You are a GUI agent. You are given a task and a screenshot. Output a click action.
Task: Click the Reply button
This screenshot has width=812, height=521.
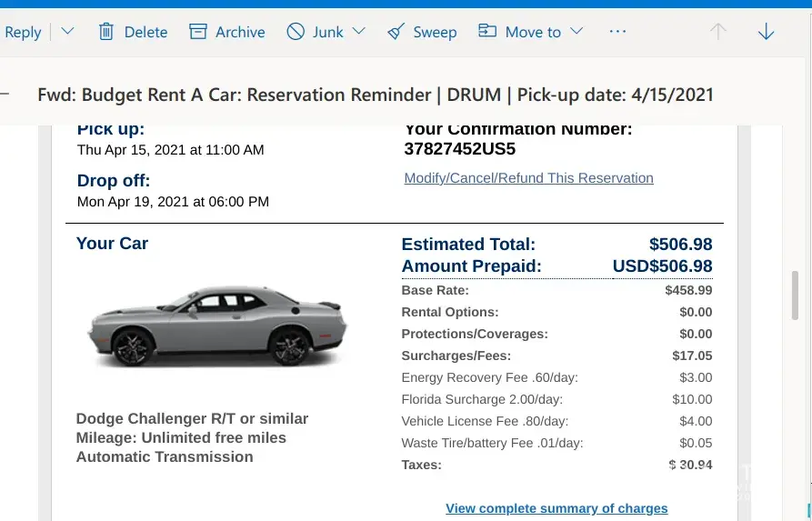(23, 32)
